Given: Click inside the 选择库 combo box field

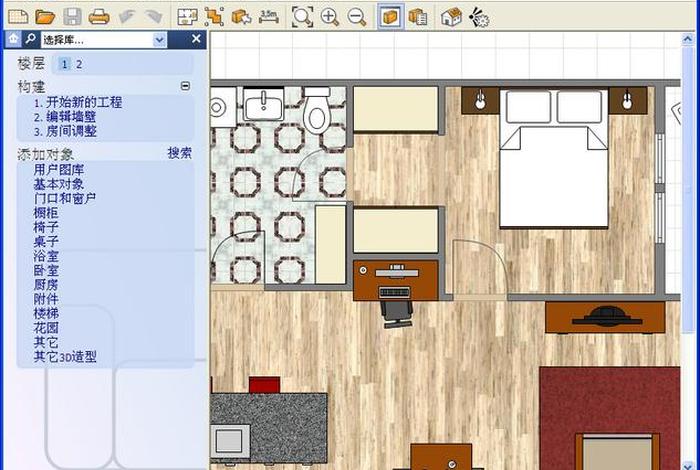Looking at the screenshot, I should point(104,40).
